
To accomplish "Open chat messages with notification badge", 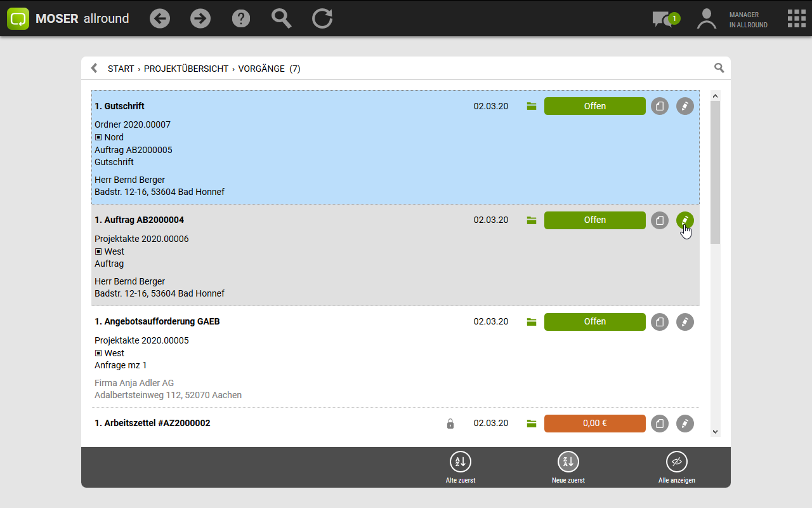I will (664, 19).
